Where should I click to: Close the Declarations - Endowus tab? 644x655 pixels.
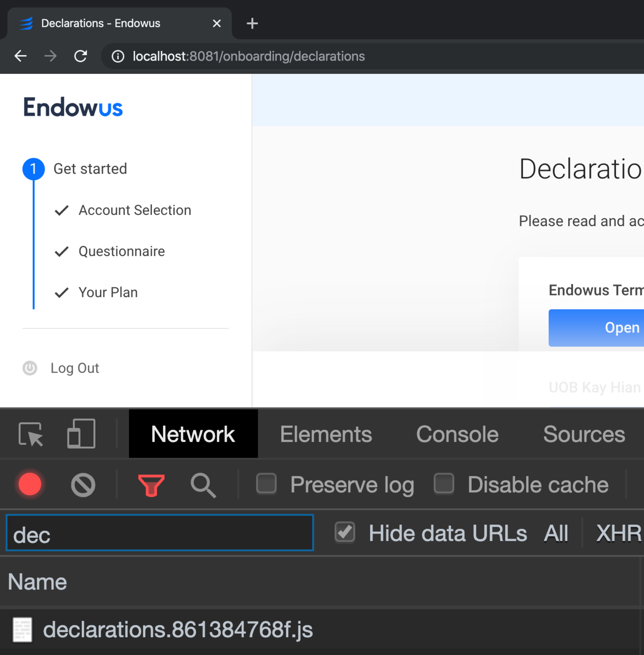pos(216,23)
